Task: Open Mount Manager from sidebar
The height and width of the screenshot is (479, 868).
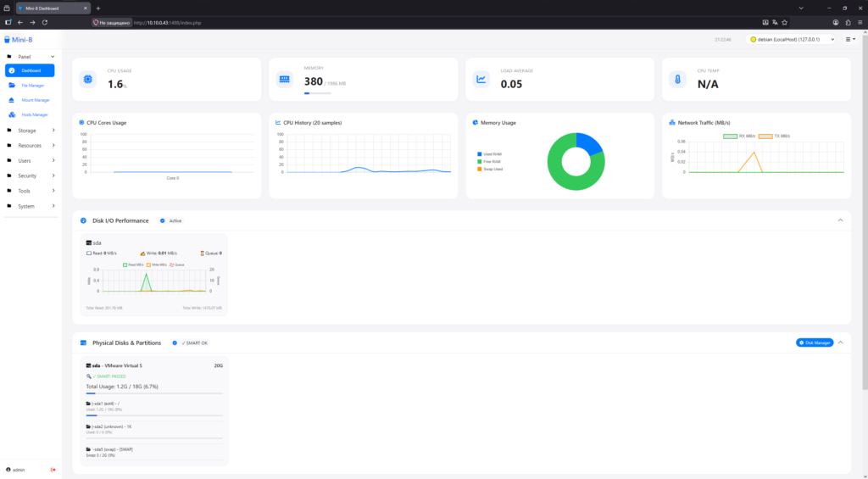Action: (x=30, y=100)
